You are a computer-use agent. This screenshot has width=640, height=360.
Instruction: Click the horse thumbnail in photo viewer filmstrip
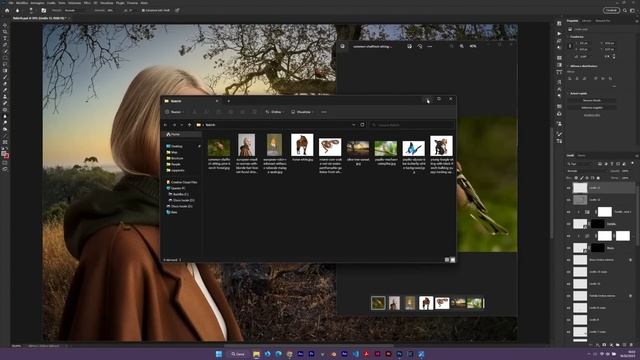(426, 303)
